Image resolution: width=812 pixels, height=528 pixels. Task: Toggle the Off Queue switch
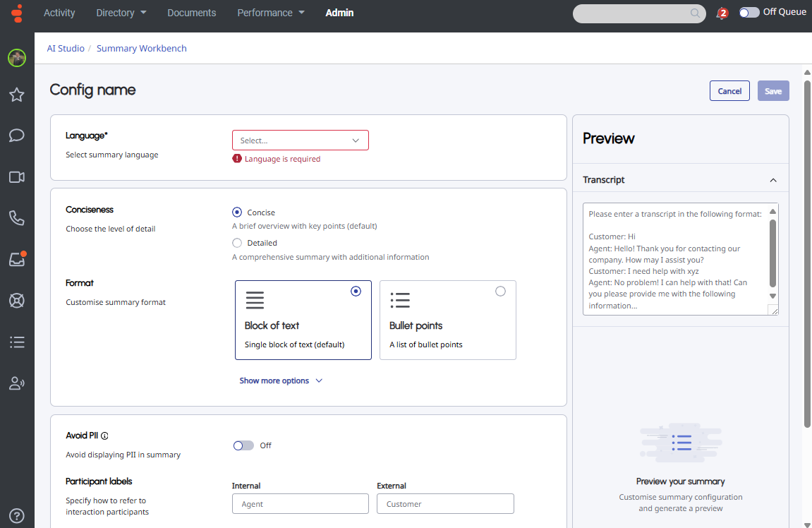coord(749,13)
